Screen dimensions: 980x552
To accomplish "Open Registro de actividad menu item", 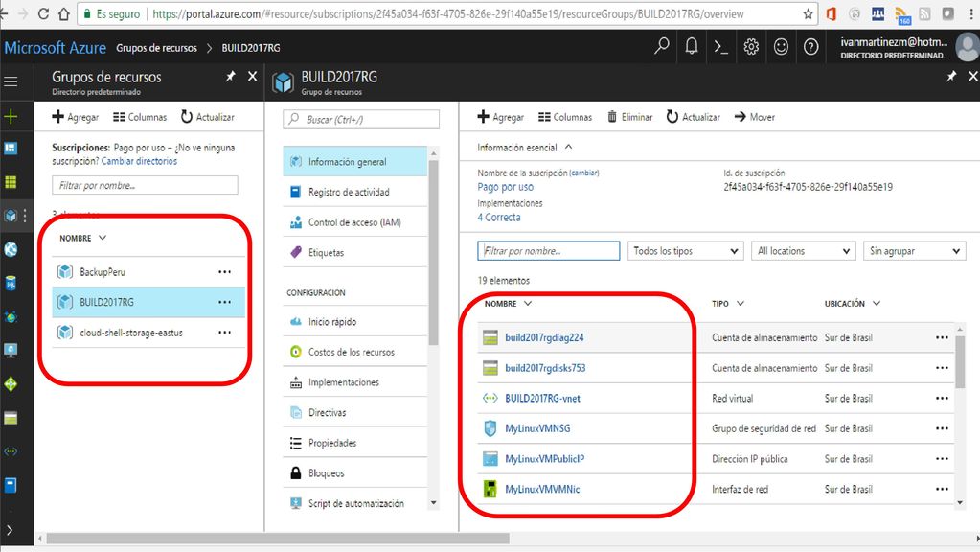I will tap(355, 192).
